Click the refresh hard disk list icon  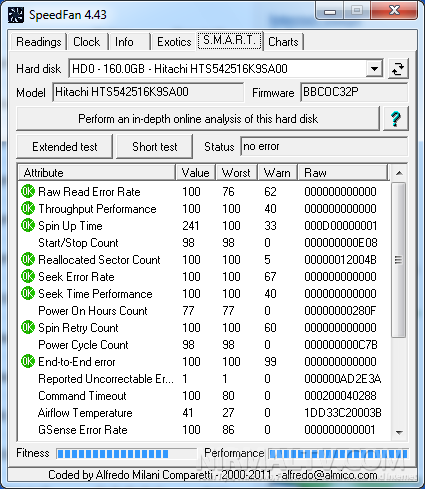(x=398, y=69)
